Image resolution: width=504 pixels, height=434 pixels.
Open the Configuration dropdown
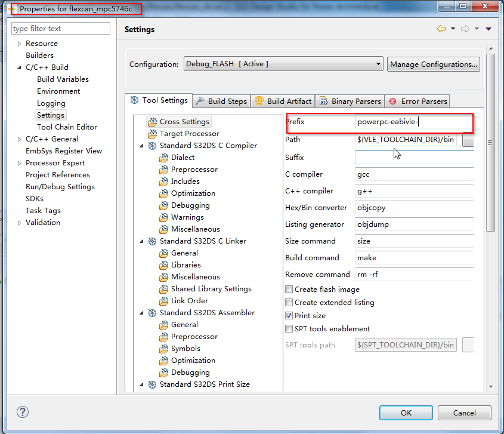tap(283, 64)
